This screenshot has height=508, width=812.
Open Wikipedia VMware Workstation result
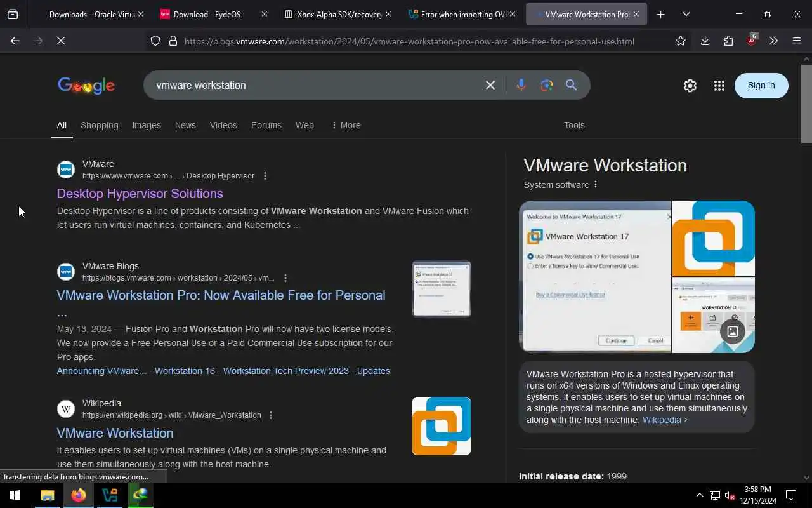click(115, 433)
